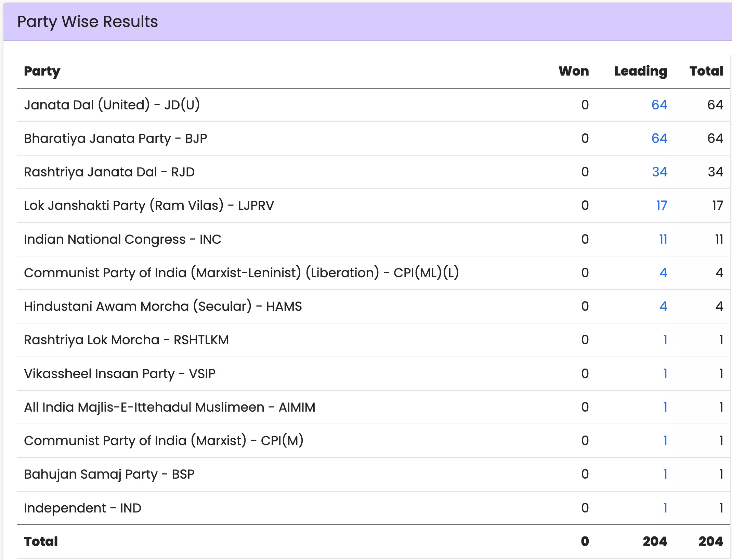The width and height of the screenshot is (732, 560).
Task: Click the Leading column header
Action: [640, 71]
